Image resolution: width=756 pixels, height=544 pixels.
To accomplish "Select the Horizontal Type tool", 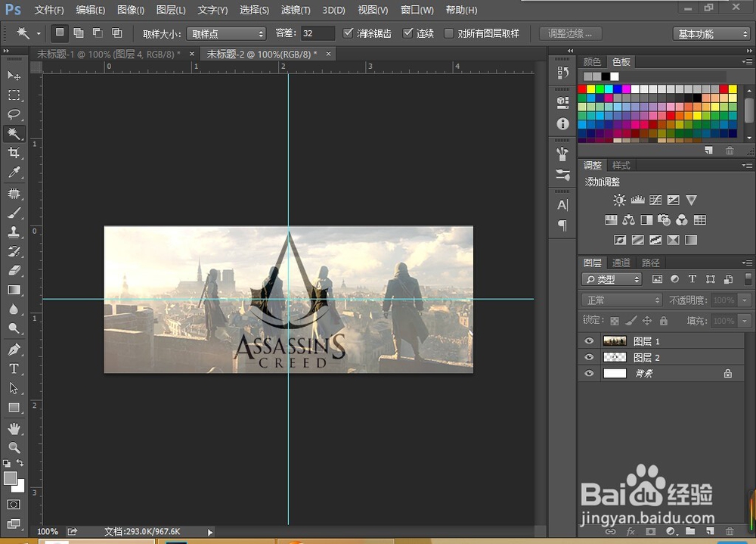I will (x=14, y=368).
